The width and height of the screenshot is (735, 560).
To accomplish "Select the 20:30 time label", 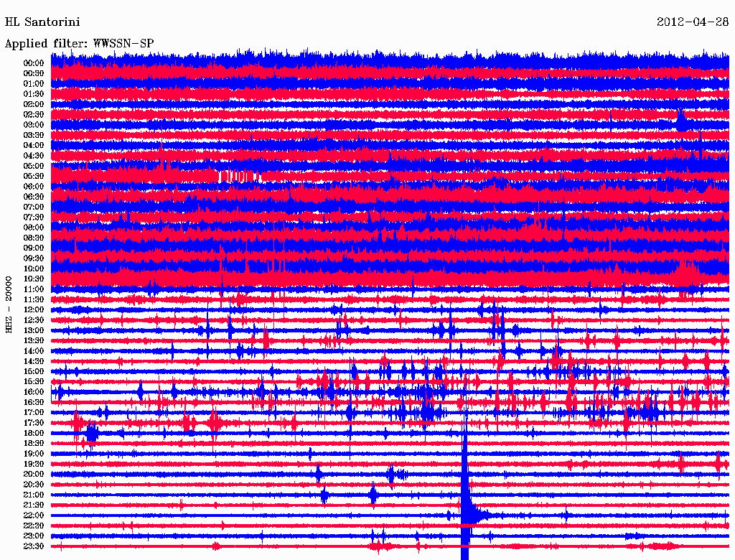I will (x=34, y=485).
